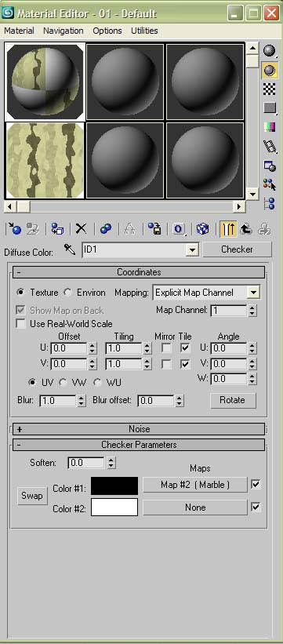
Task: Toggle the Backlight icon in side toolbar
Action: (x=270, y=71)
